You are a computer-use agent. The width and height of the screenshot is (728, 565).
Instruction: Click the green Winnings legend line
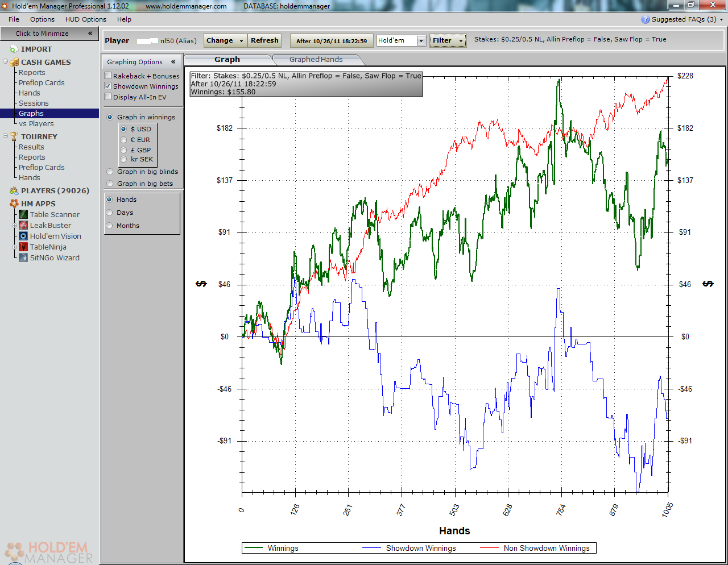point(253,548)
